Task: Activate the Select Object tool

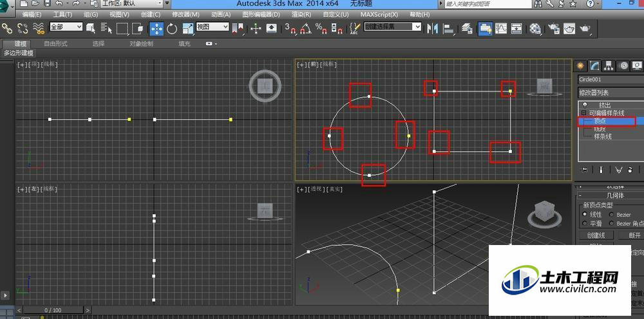Action: tap(91, 28)
